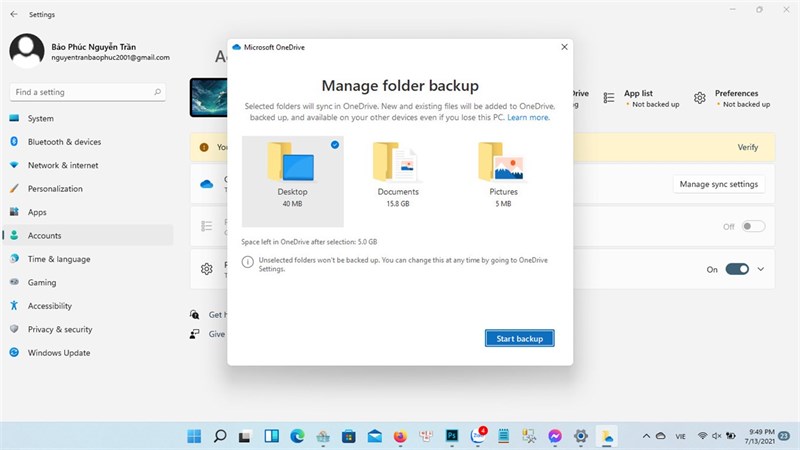This screenshot has width=800, height=450.
Task: Open Accessibility settings category
Action: 88,306
